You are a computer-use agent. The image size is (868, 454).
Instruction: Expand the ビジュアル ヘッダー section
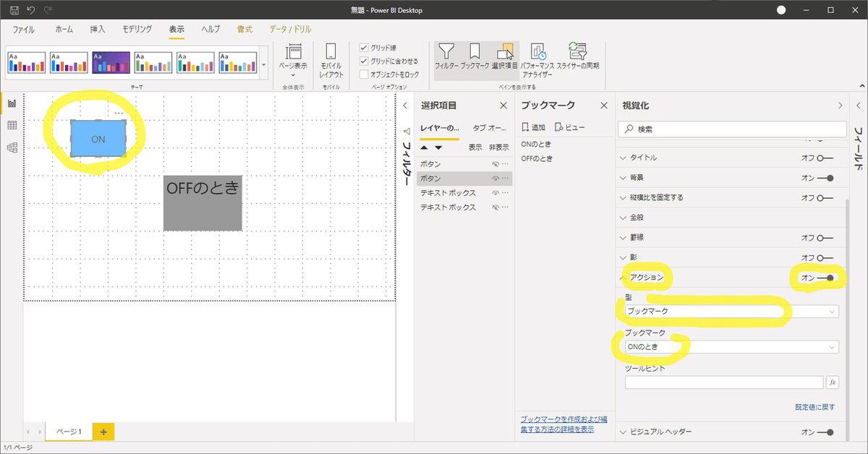click(x=624, y=432)
